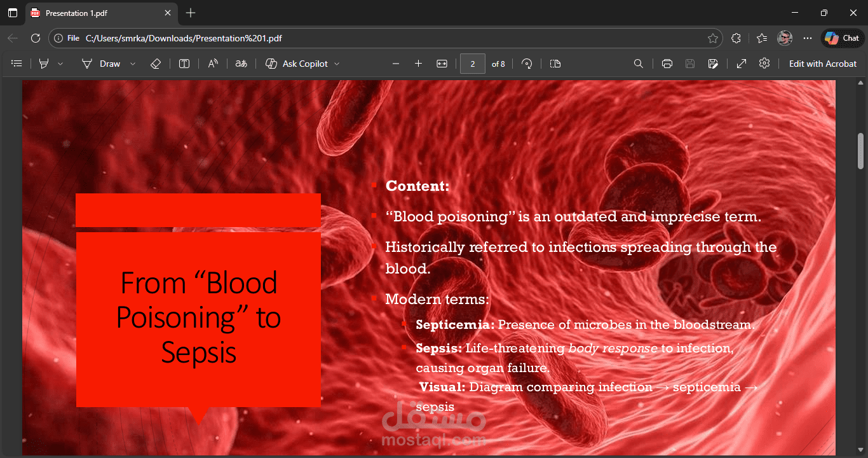Open the tab actions menu icon

(x=13, y=13)
